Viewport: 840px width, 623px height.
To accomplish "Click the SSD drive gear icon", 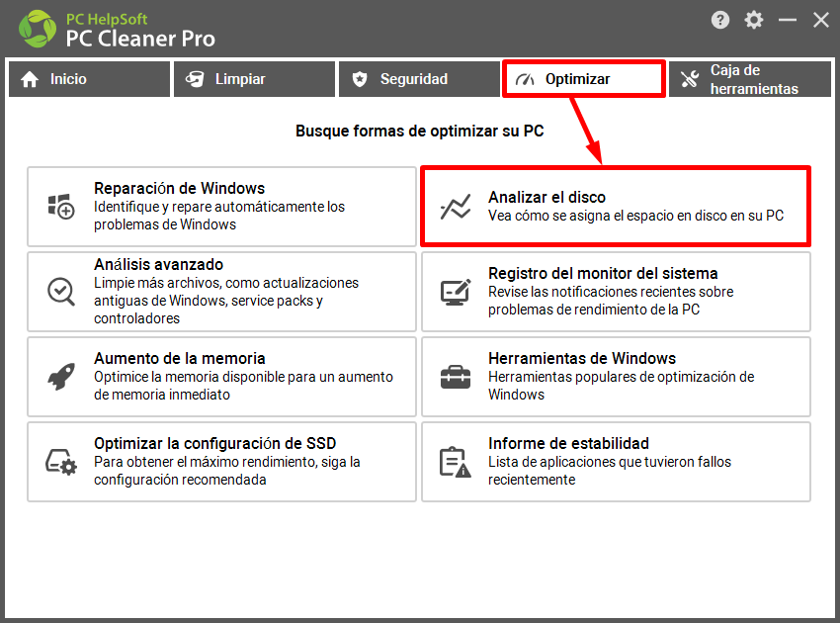I will pos(61,462).
